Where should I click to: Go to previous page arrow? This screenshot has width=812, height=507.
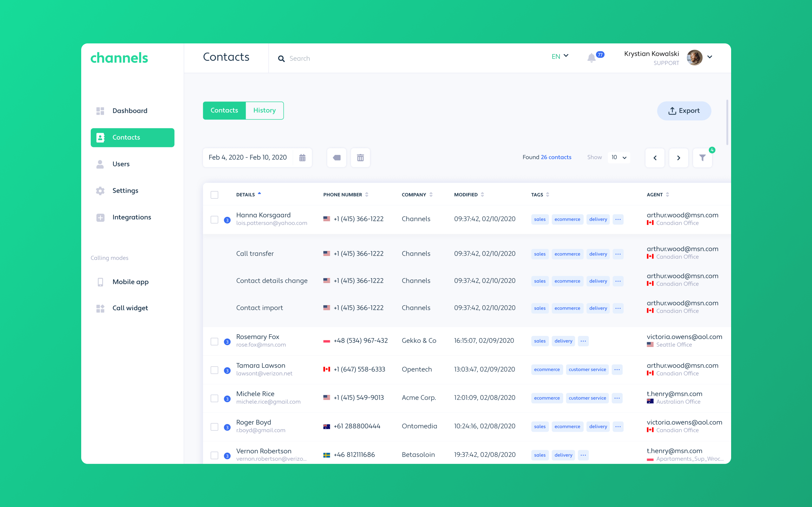(x=655, y=157)
